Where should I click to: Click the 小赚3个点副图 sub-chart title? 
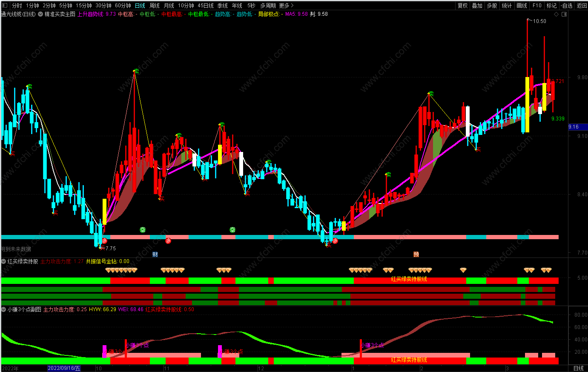(24, 309)
